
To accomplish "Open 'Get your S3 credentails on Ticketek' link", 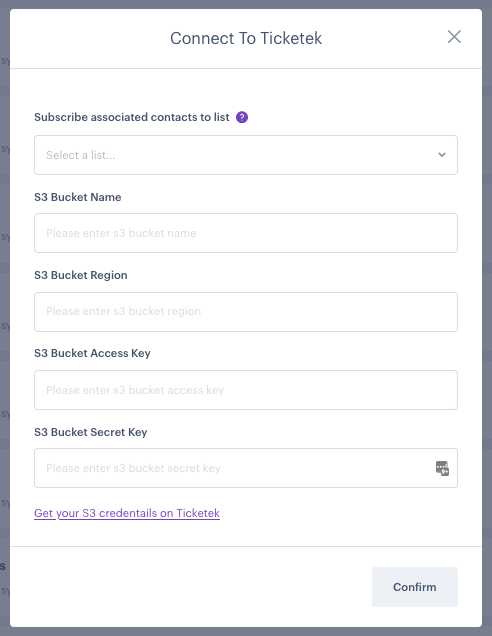I will pyautogui.click(x=127, y=513).
